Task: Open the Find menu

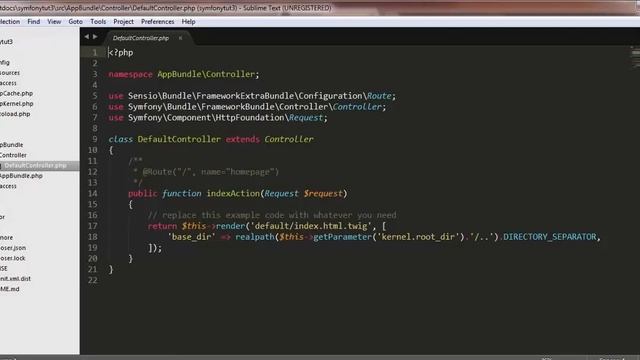Action: [33, 22]
